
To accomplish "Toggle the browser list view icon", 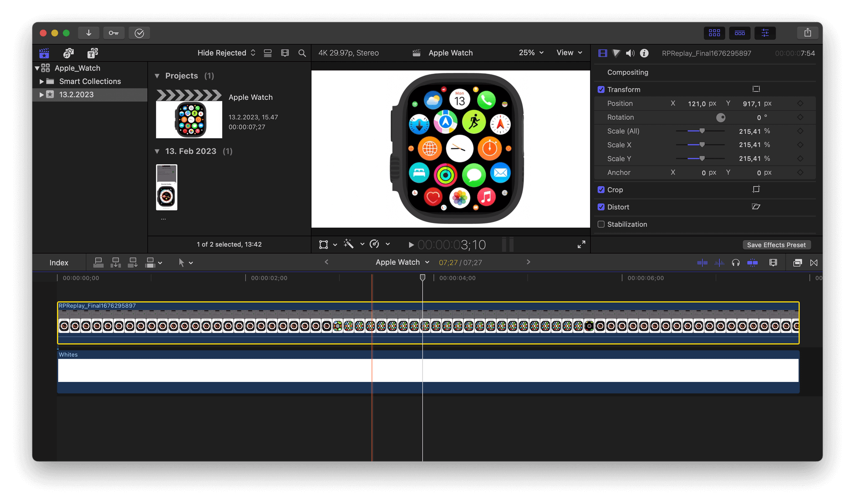I will click(268, 53).
